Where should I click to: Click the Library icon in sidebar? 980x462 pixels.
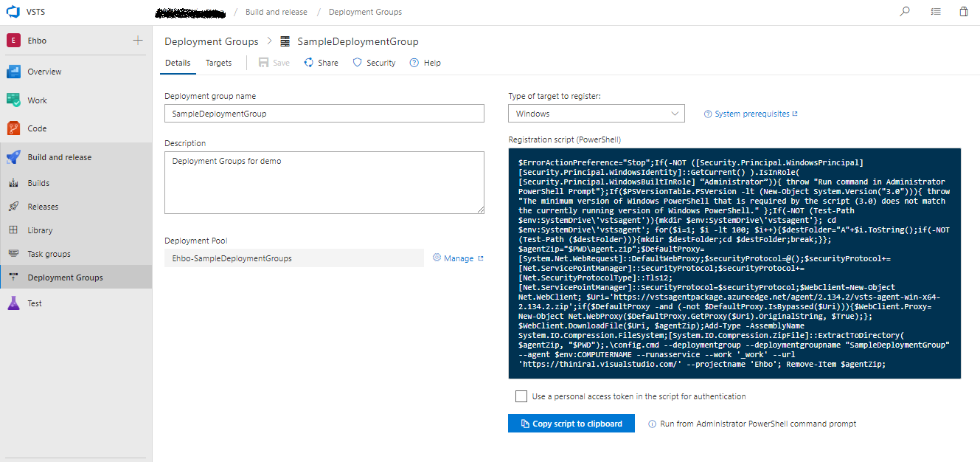pos(13,230)
